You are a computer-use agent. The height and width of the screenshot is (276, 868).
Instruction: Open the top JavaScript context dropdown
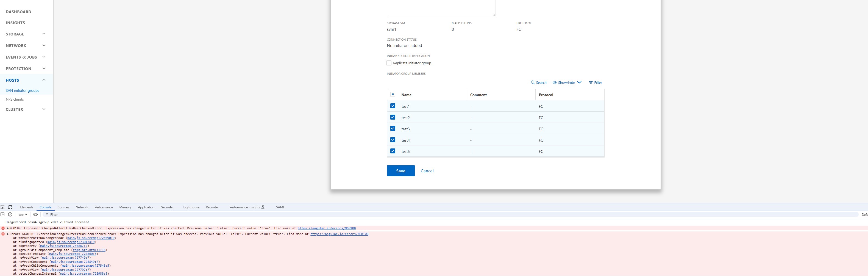[x=23, y=215]
